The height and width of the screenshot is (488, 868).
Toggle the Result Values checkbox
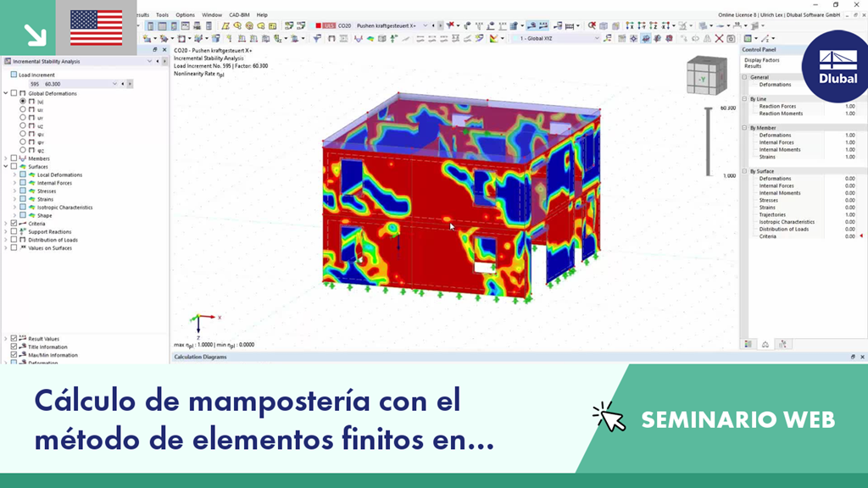pyautogui.click(x=14, y=339)
